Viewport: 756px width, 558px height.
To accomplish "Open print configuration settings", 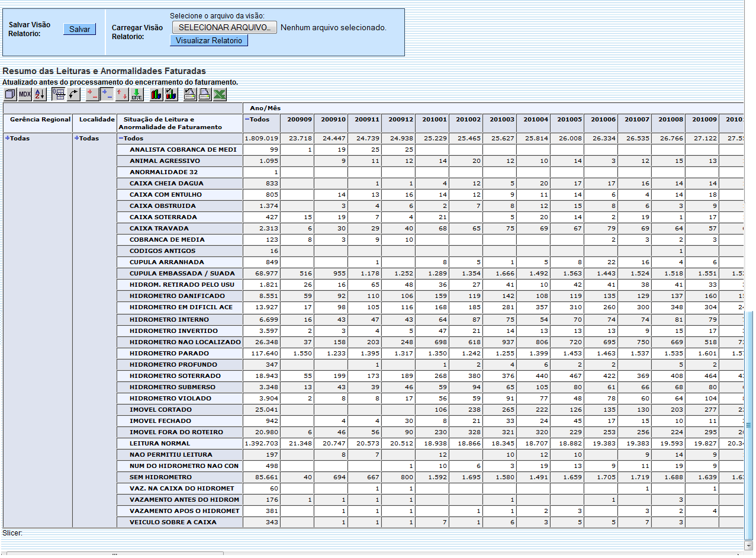I will point(190,94).
